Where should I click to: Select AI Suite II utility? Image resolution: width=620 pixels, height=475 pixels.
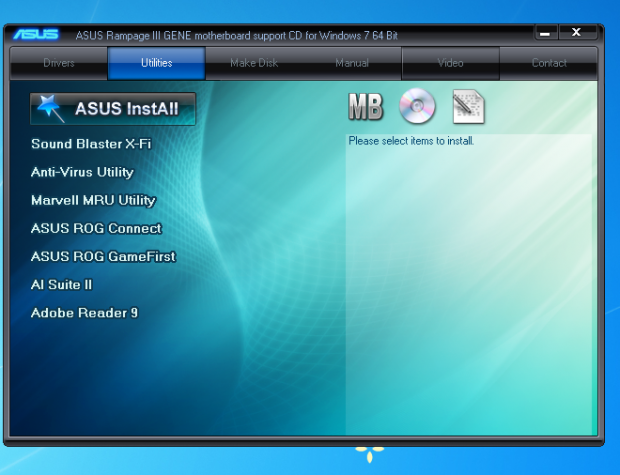[61, 285]
